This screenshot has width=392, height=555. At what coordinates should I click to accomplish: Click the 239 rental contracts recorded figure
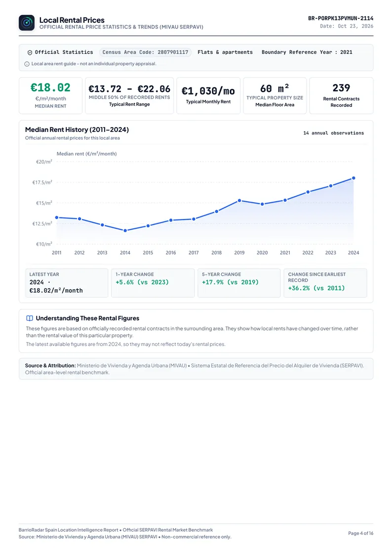pos(341,88)
